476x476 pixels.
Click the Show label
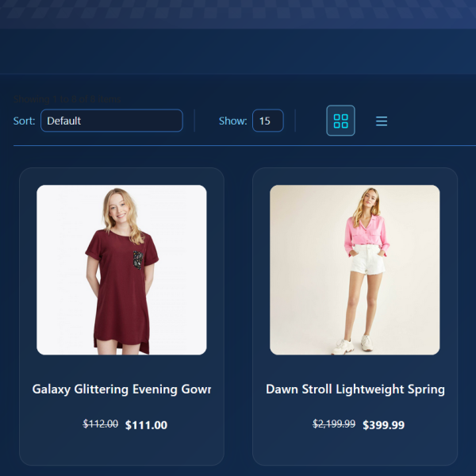232,121
